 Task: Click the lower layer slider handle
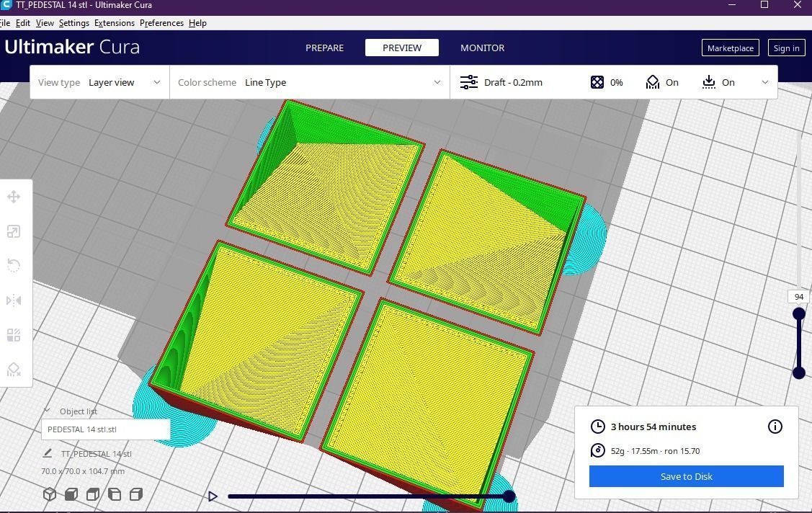point(799,373)
